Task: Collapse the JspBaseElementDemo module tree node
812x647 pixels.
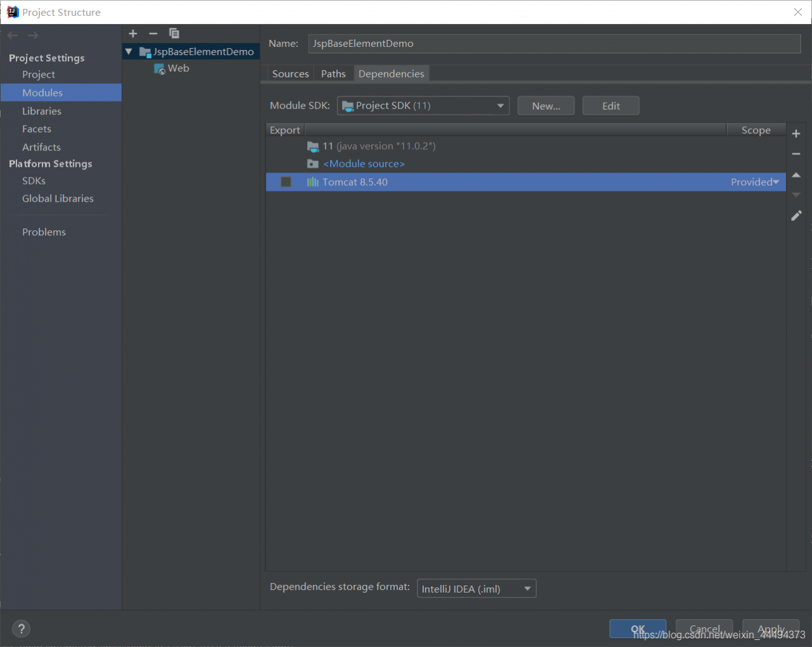Action: 129,52
